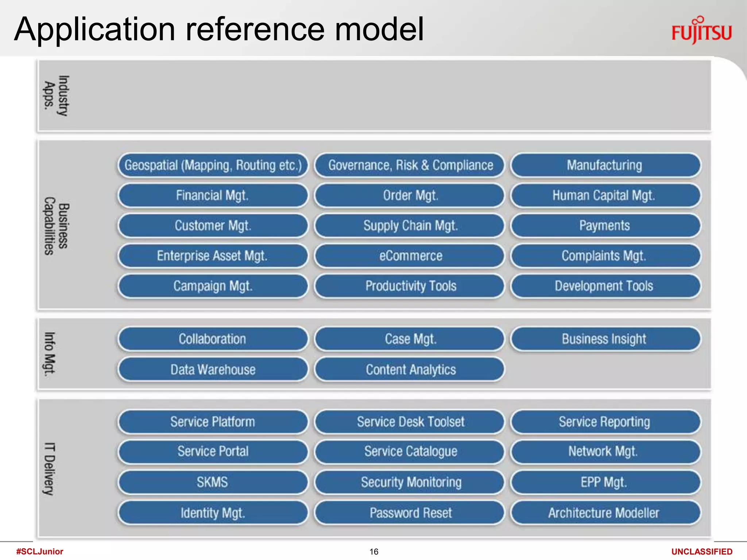The width and height of the screenshot is (747, 560).
Task: Click the Info Mgt. layer label
Action: (50, 353)
